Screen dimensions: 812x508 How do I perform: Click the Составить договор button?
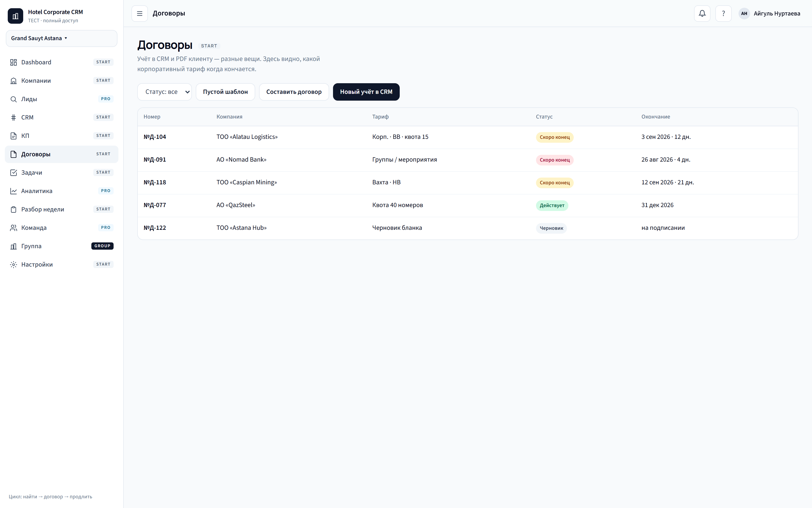click(294, 92)
